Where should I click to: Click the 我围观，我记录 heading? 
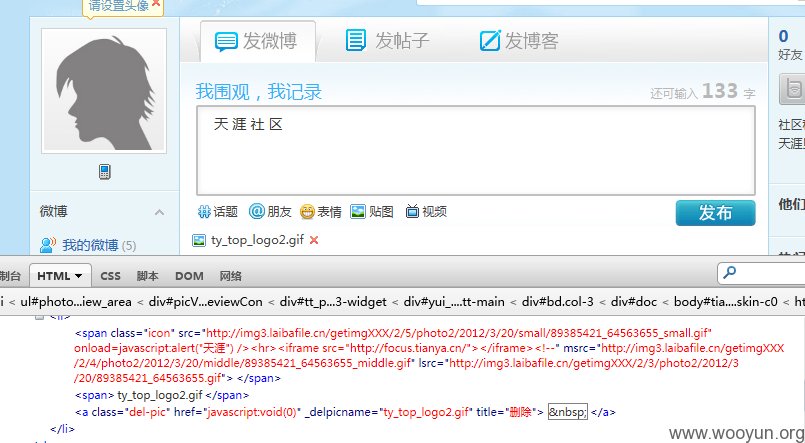259,92
